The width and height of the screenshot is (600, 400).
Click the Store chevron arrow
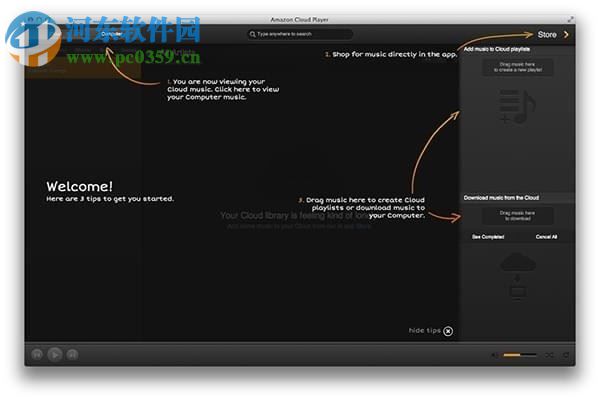tap(566, 34)
